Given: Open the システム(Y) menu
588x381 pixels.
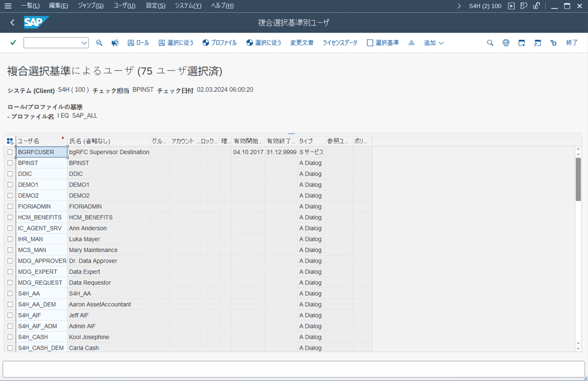Looking at the screenshot, I should pos(188,6).
